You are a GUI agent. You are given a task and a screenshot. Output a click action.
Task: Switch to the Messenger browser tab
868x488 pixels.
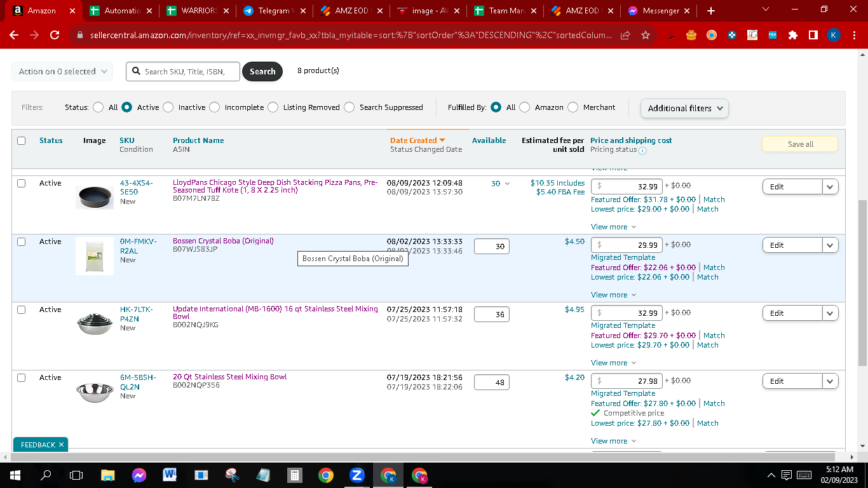tap(660, 11)
